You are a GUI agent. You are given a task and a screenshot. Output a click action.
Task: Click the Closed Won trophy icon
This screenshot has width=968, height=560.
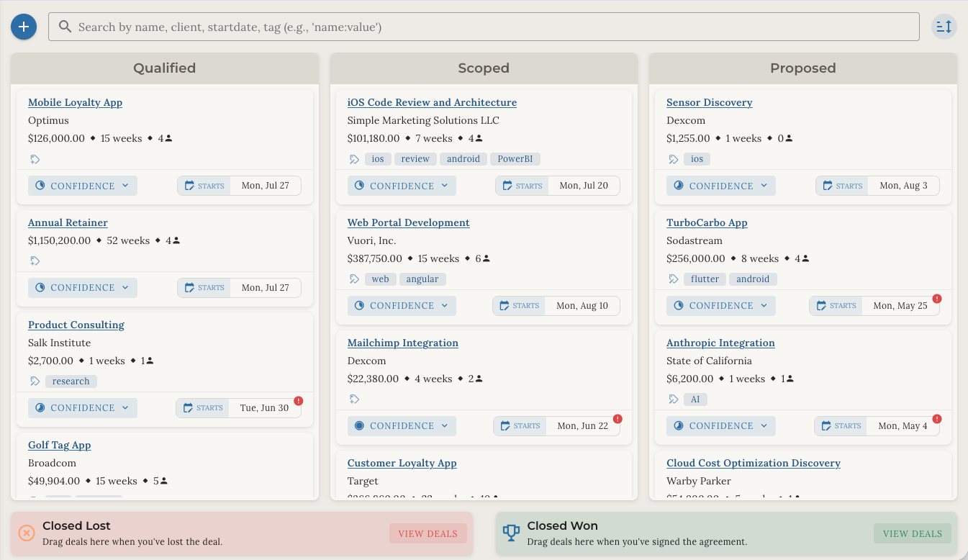511,533
